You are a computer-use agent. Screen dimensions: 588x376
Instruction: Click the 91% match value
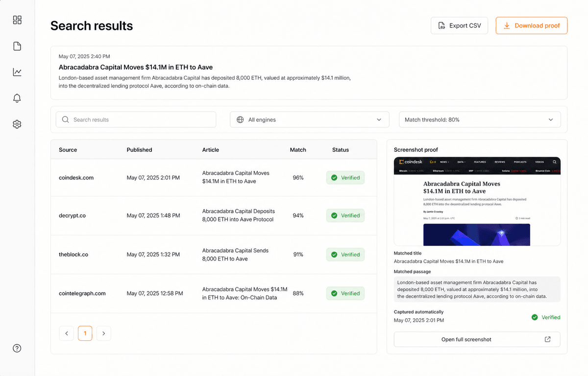click(x=298, y=255)
